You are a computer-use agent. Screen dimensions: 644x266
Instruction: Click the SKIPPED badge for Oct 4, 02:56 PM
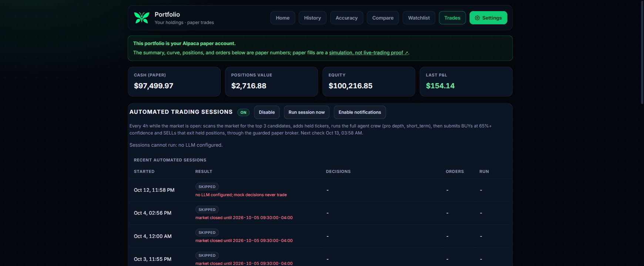(x=207, y=209)
